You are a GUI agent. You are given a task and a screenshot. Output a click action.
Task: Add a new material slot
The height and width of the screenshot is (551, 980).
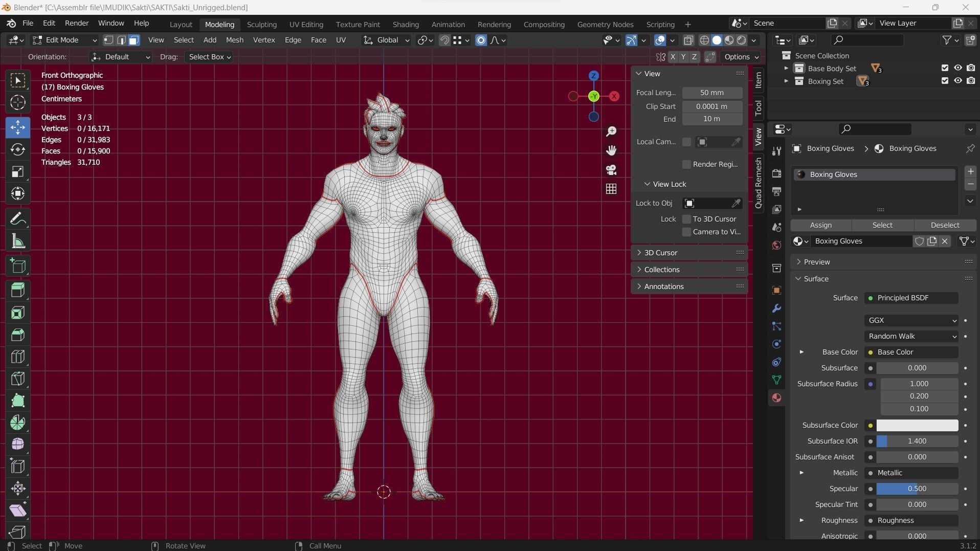tap(970, 172)
